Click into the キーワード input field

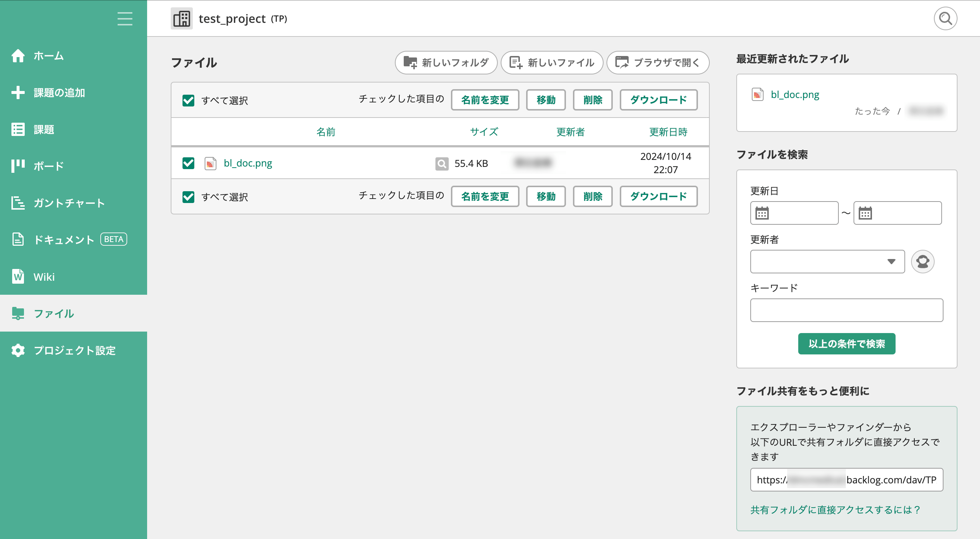click(x=846, y=310)
